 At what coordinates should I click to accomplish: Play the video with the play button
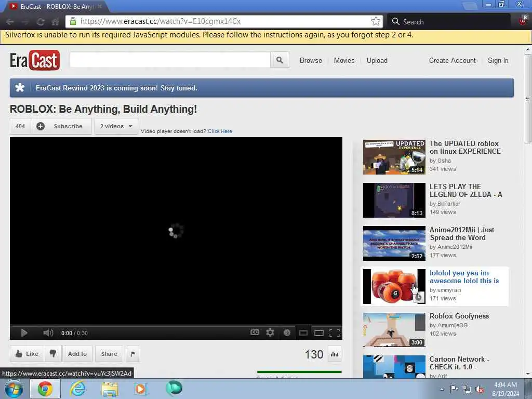tap(24, 333)
